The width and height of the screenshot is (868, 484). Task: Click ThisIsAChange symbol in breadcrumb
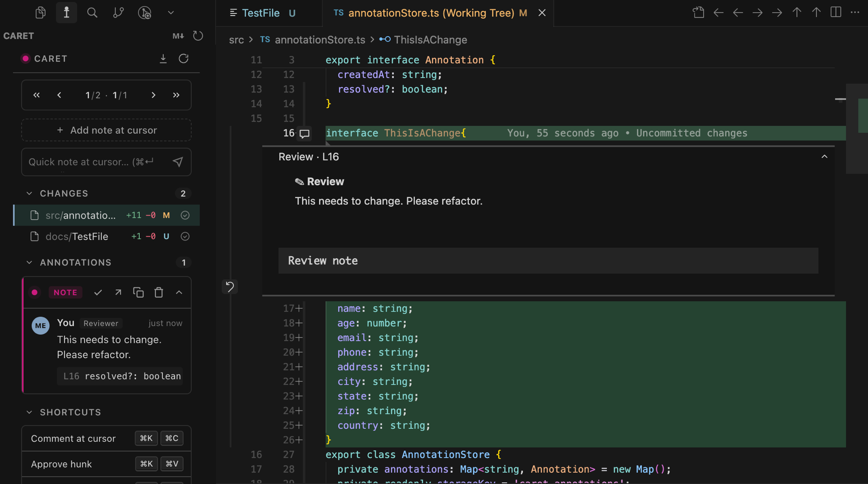430,40
